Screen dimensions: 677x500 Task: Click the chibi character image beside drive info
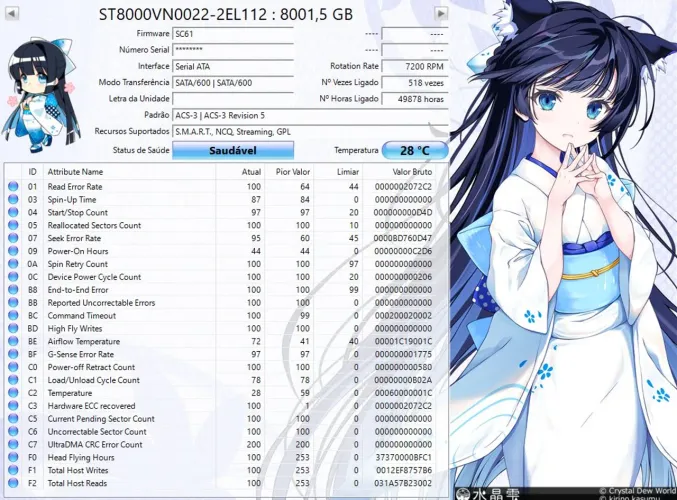tap(43, 93)
